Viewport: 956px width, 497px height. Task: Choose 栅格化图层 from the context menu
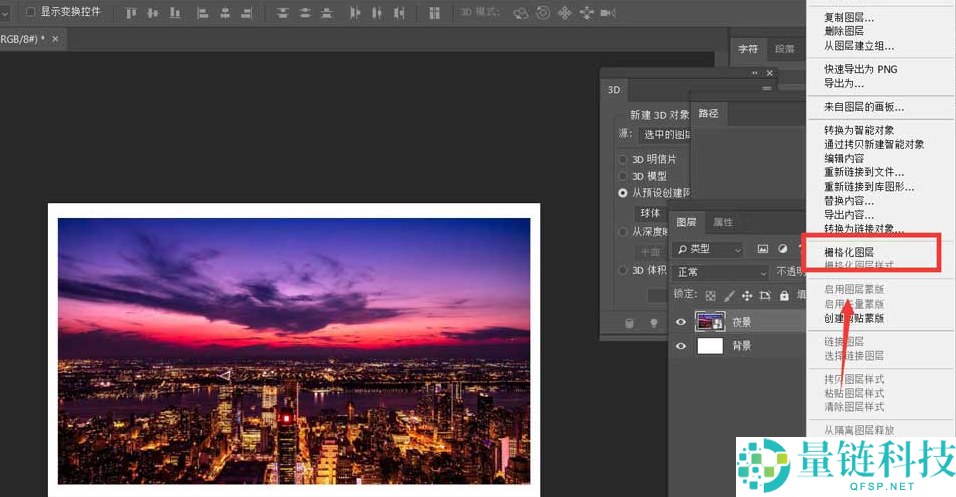point(848,252)
